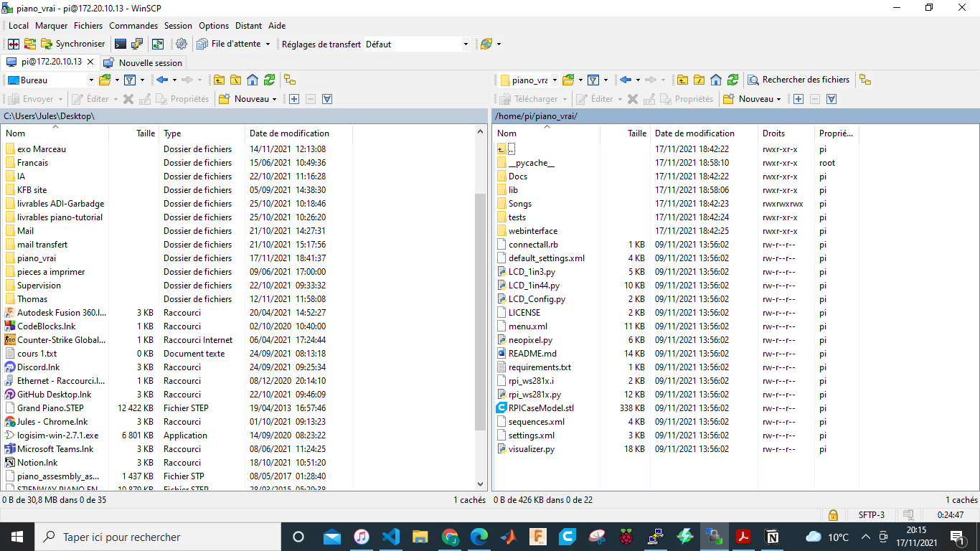The width and height of the screenshot is (980, 551).
Task: Go to remote parent directory icon
Action: (x=682, y=80)
